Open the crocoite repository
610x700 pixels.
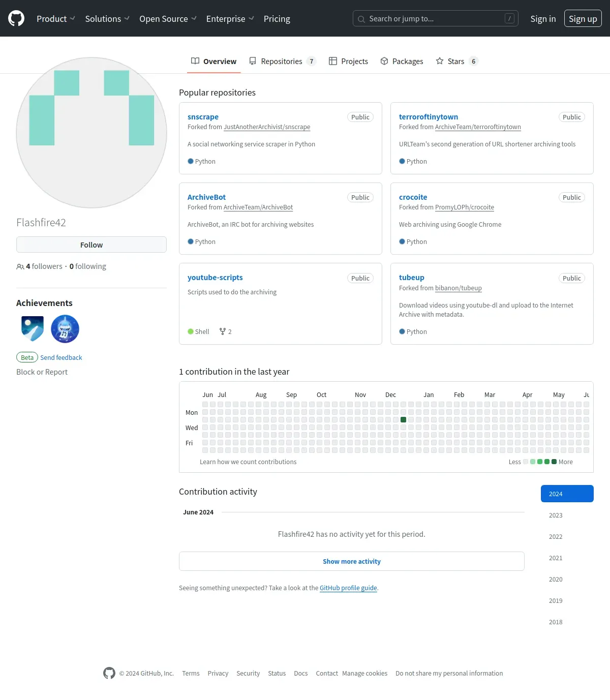coord(413,197)
